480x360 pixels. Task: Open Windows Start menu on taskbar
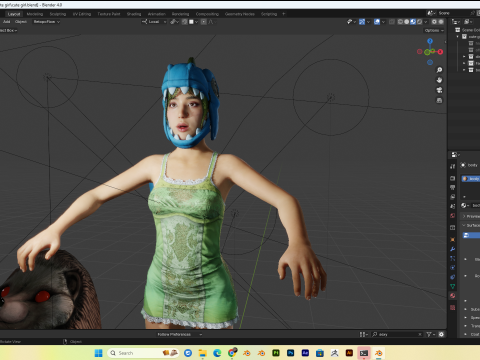(x=99, y=353)
